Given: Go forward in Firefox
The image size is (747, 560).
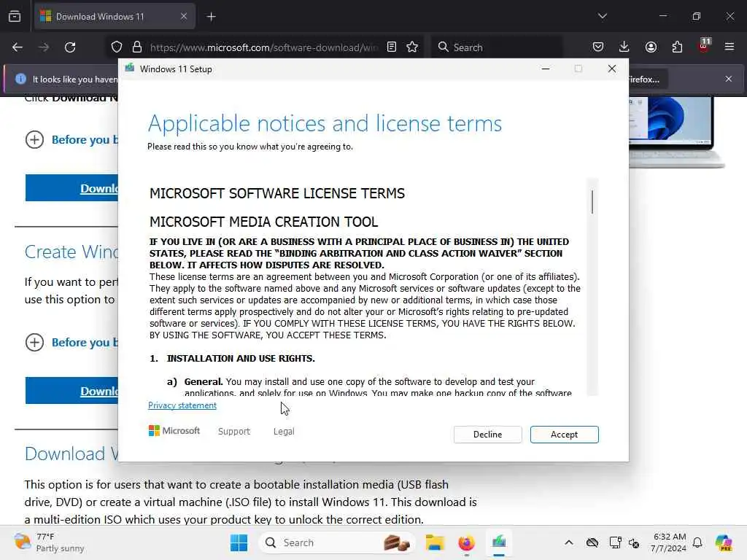Looking at the screenshot, I should [x=44, y=47].
